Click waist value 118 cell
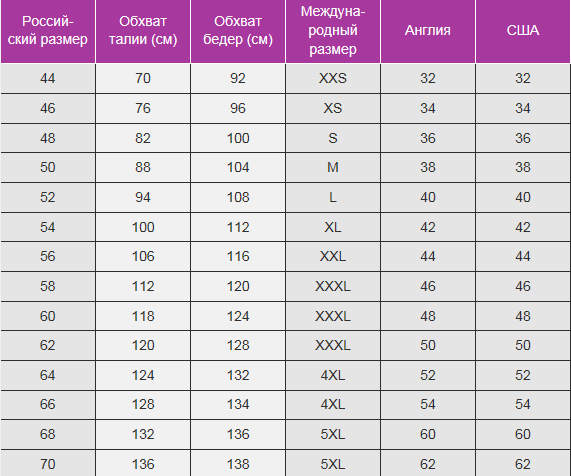The image size is (571, 476). pos(143,316)
